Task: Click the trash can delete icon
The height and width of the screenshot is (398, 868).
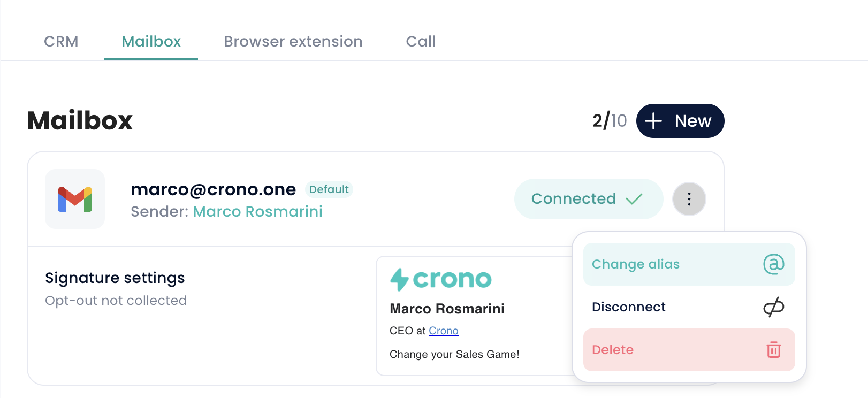Action: point(773,350)
